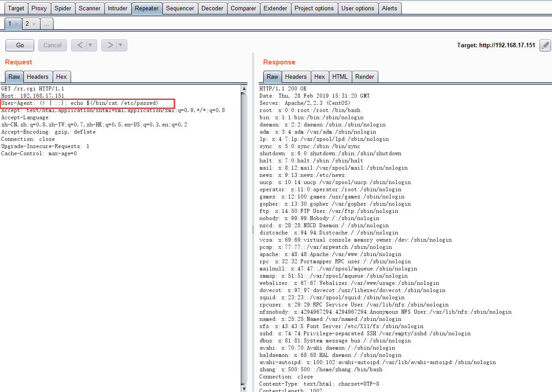Image resolution: width=552 pixels, height=392 pixels.
Task: Select the Request Raw view tab
Action: (14, 77)
